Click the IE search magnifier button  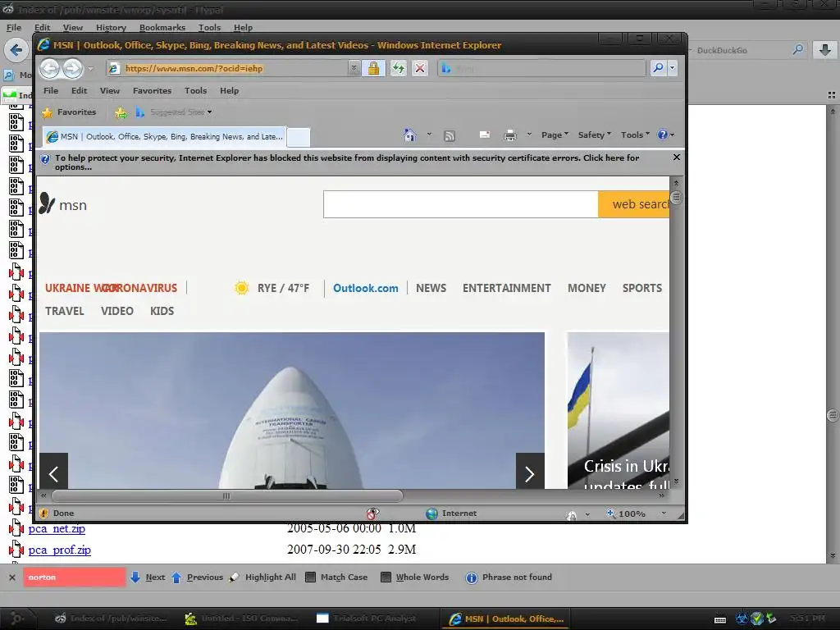point(658,68)
